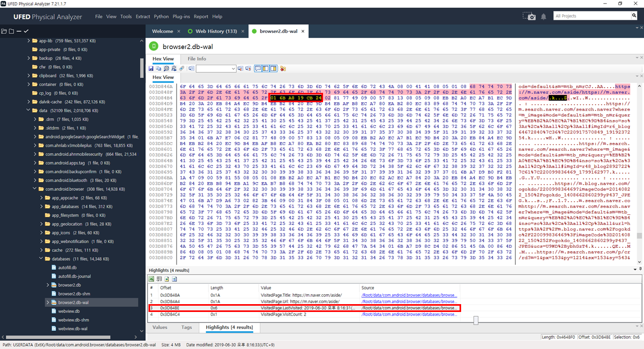The image size is (644, 349).
Task: Expand the dalvik-cache folder
Action: [29, 102]
